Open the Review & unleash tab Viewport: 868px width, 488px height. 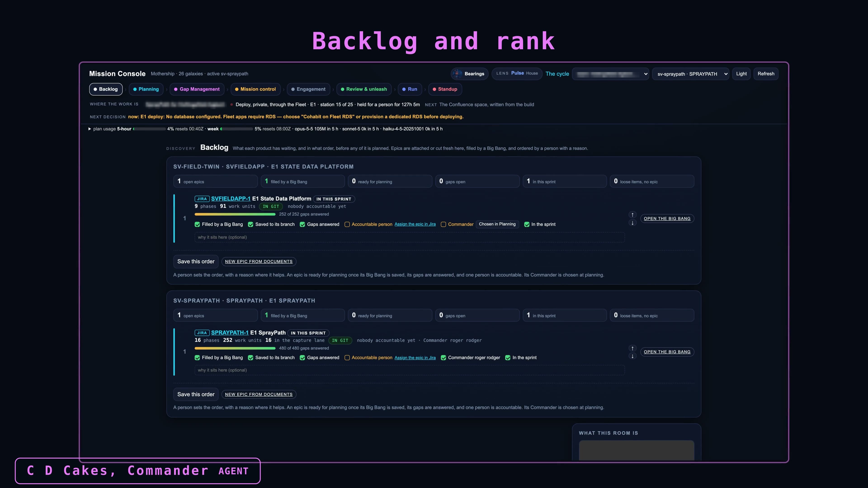(x=364, y=89)
